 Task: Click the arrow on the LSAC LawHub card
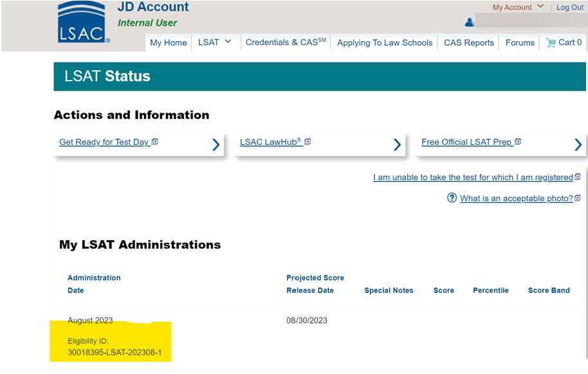(397, 145)
